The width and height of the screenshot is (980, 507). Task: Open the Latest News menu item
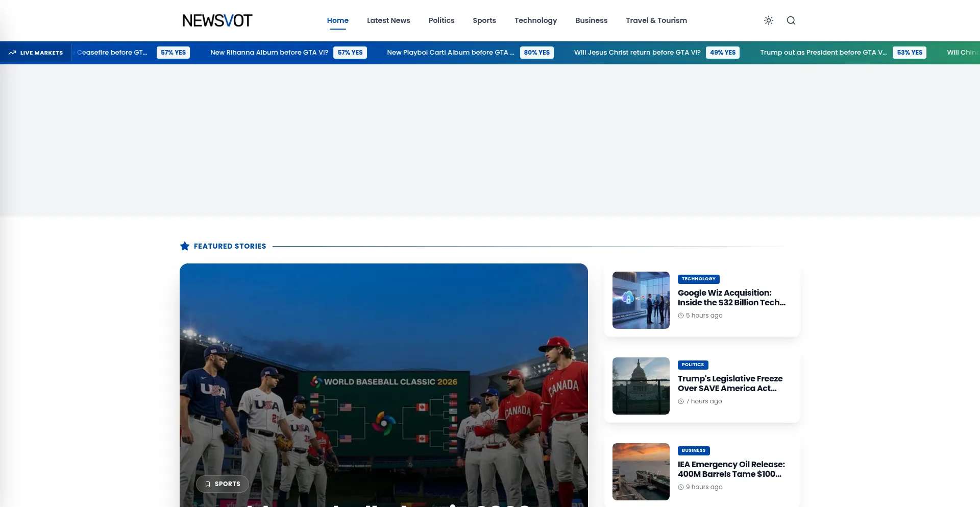[388, 20]
